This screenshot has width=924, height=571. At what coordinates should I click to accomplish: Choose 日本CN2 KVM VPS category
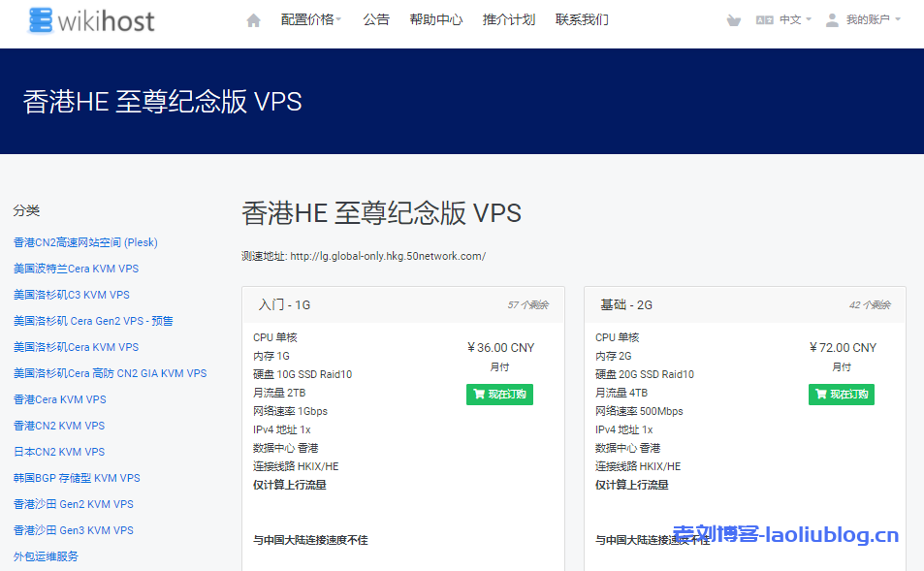click(59, 452)
